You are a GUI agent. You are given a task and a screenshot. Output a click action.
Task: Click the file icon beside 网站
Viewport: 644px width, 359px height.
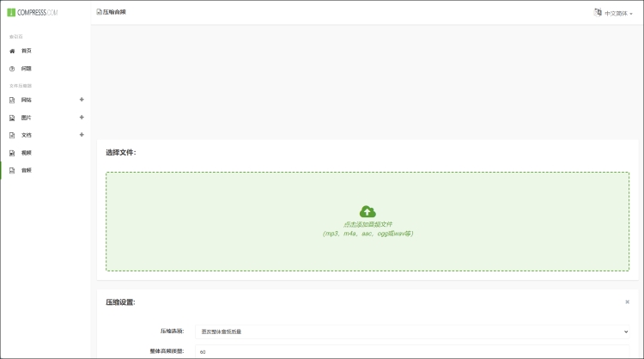point(12,100)
